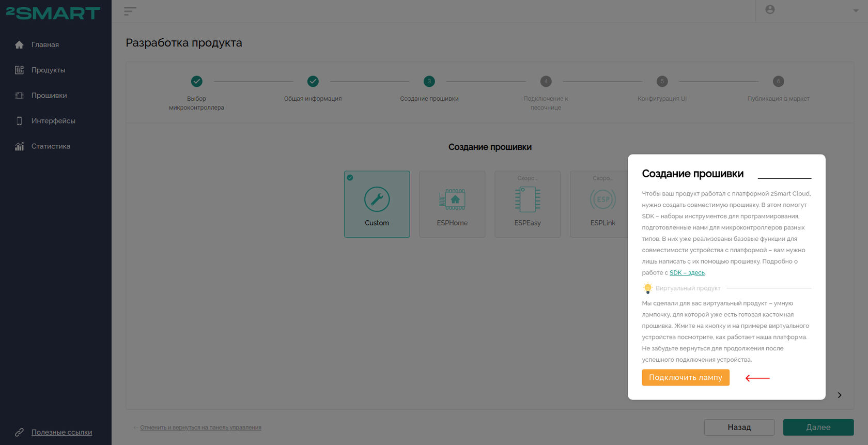Click the Главная home icon

click(19, 45)
